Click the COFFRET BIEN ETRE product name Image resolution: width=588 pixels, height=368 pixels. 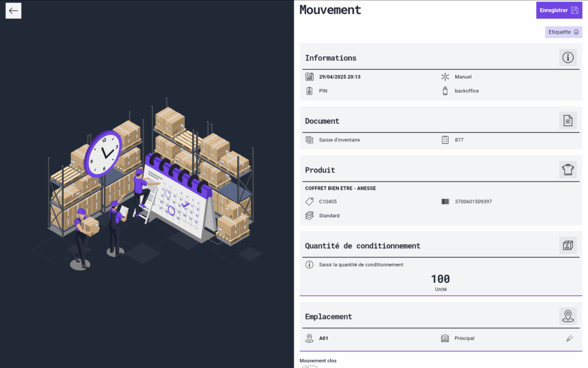341,188
